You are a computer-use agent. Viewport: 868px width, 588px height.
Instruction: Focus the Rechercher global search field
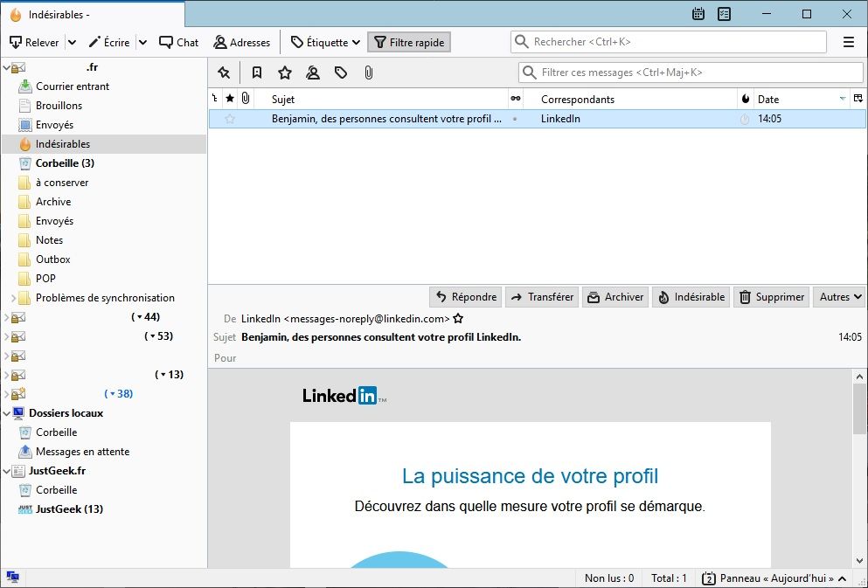668,42
